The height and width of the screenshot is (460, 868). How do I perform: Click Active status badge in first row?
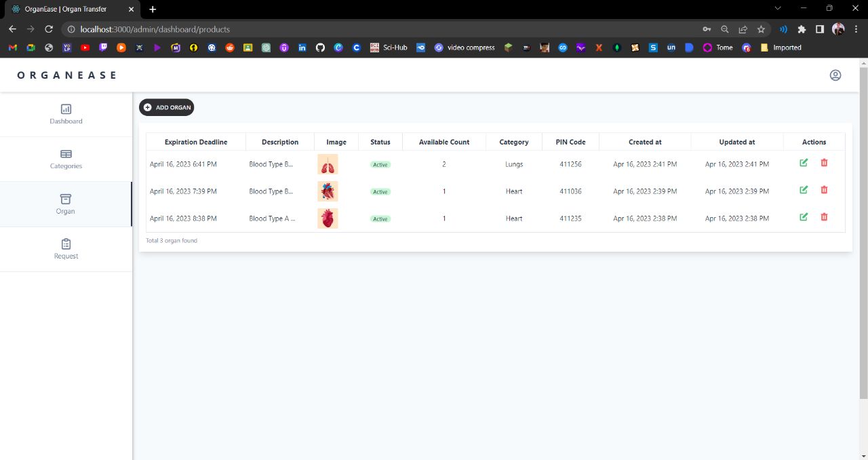coord(380,165)
